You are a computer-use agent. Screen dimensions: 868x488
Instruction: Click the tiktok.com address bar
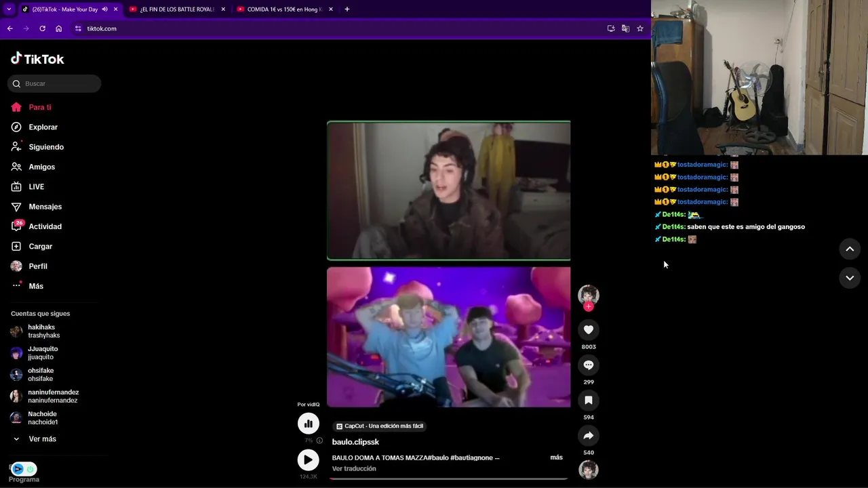[x=339, y=28]
